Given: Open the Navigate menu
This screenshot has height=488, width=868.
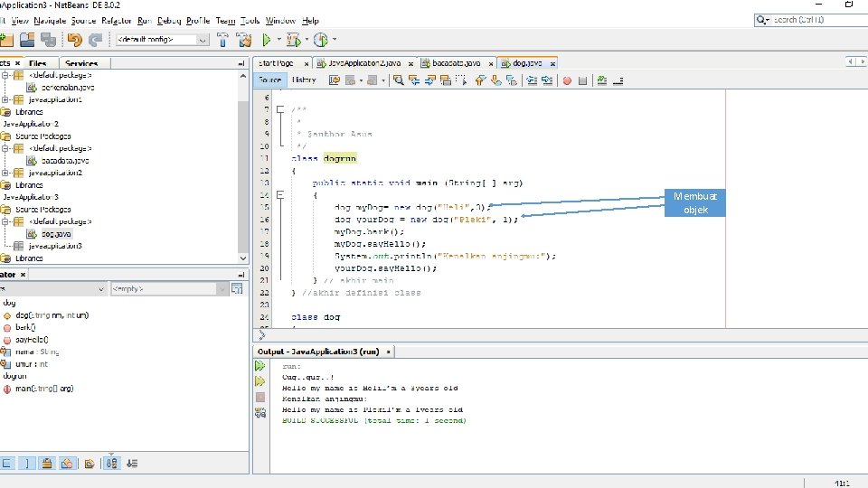Looking at the screenshot, I should pyautogui.click(x=50, y=21).
